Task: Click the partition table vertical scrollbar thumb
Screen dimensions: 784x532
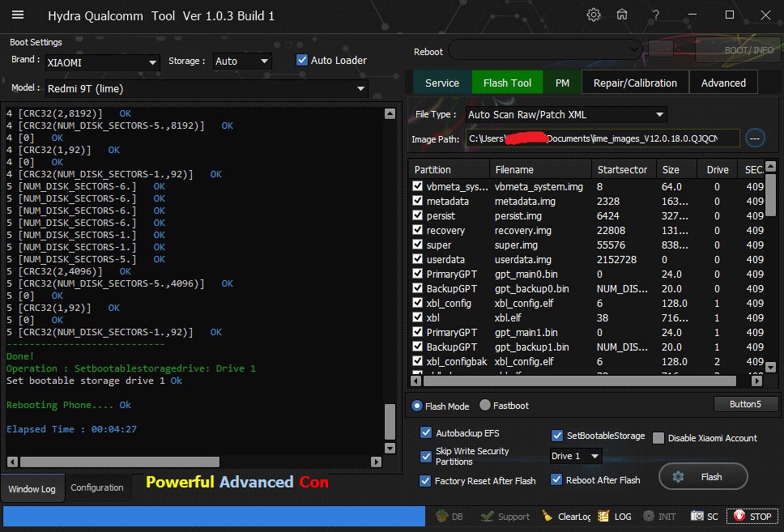Action: [770, 194]
